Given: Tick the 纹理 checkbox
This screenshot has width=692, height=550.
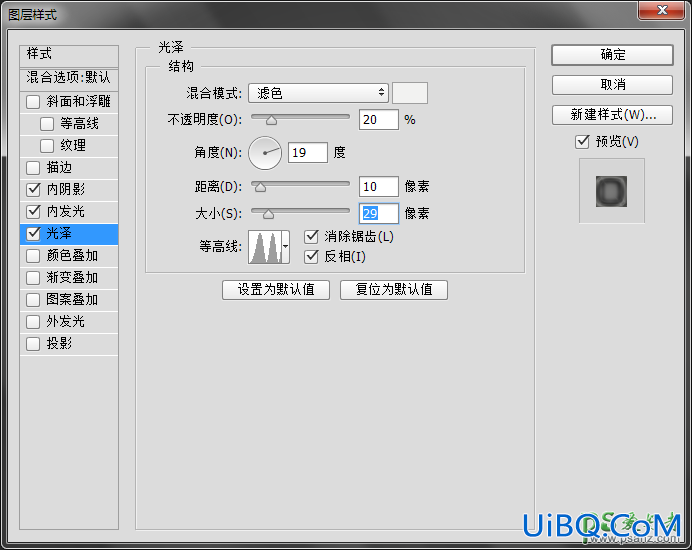Looking at the screenshot, I should pyautogui.click(x=47, y=146).
